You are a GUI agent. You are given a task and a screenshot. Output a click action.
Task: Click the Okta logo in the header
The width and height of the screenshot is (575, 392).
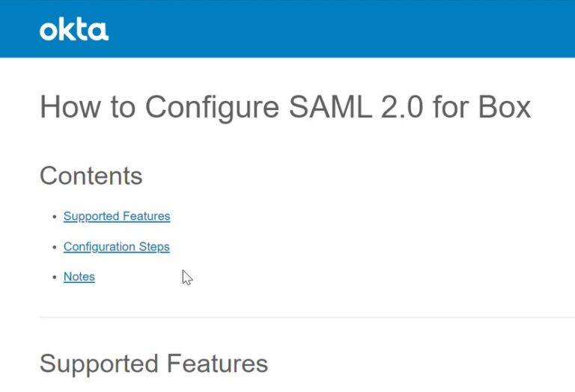pos(74,30)
